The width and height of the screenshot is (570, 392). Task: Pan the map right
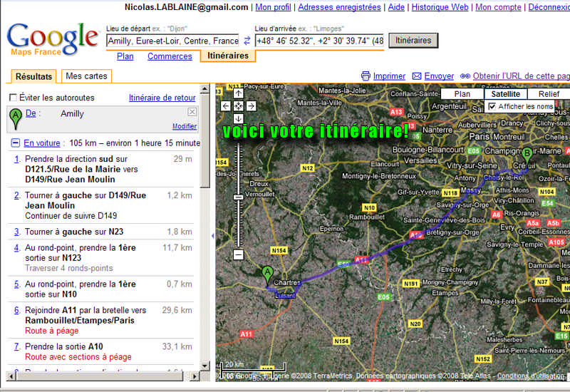252,106
